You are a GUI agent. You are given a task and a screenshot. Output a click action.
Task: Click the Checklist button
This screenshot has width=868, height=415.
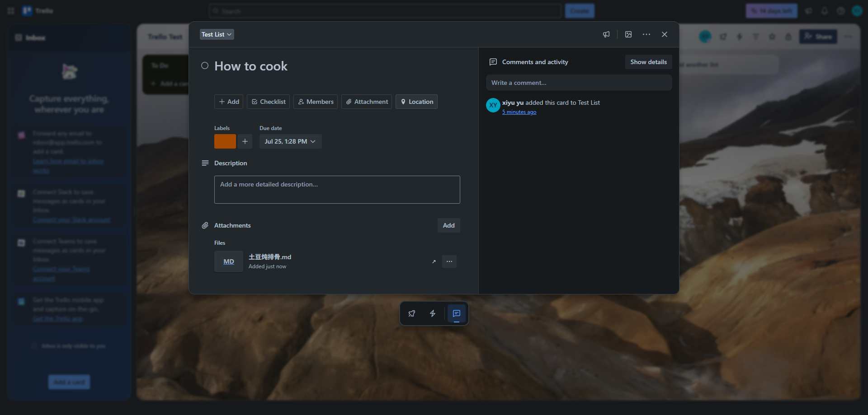269,102
